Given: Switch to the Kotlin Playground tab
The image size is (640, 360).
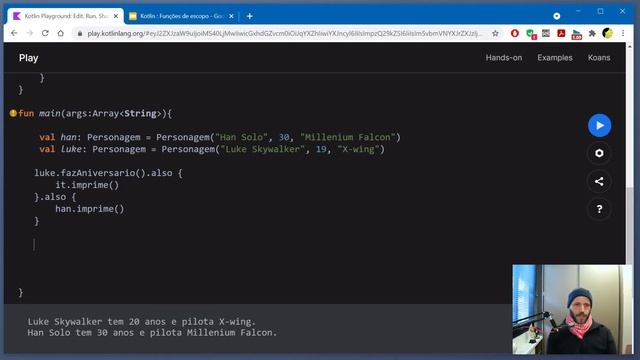Looking at the screenshot, I should point(65,16).
